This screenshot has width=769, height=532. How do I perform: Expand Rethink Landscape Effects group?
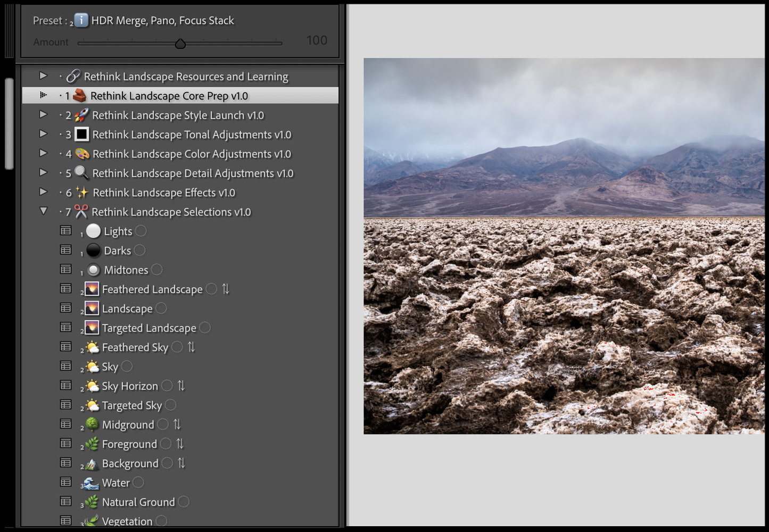click(x=44, y=192)
